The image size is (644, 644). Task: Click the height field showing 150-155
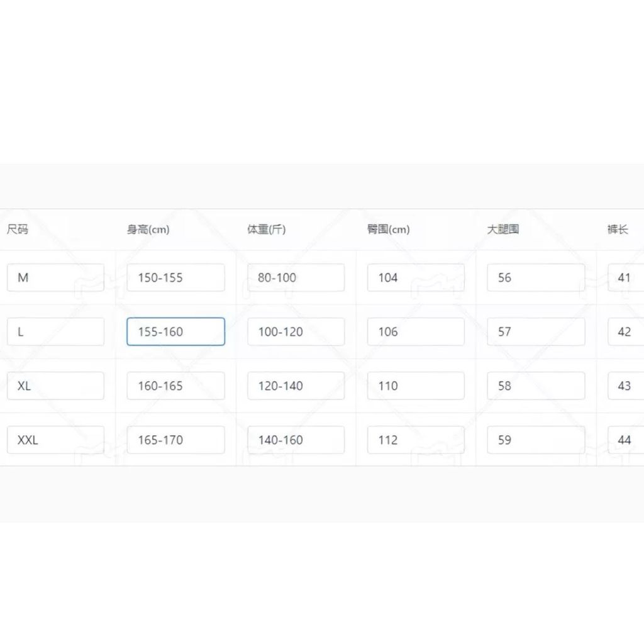pyautogui.click(x=175, y=277)
